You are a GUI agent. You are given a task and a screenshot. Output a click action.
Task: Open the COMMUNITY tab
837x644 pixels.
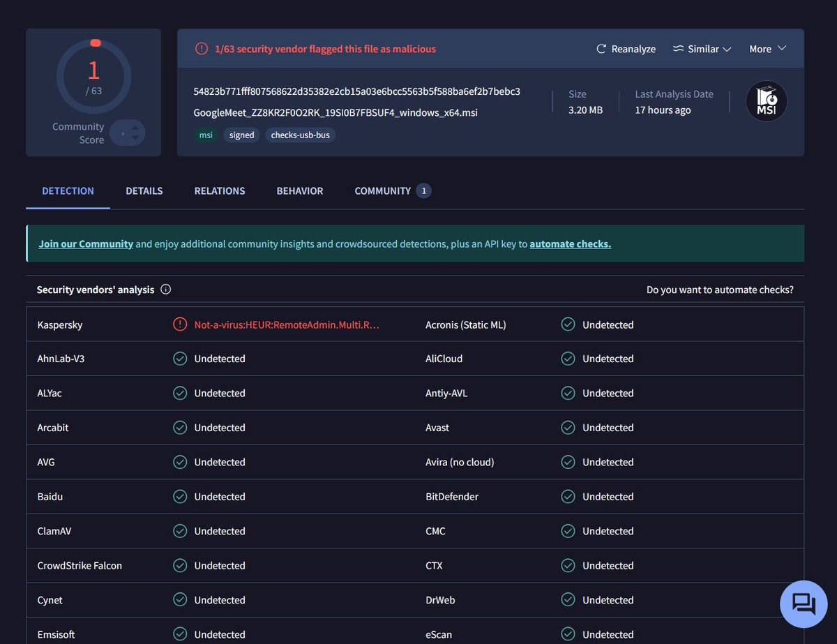[393, 190]
